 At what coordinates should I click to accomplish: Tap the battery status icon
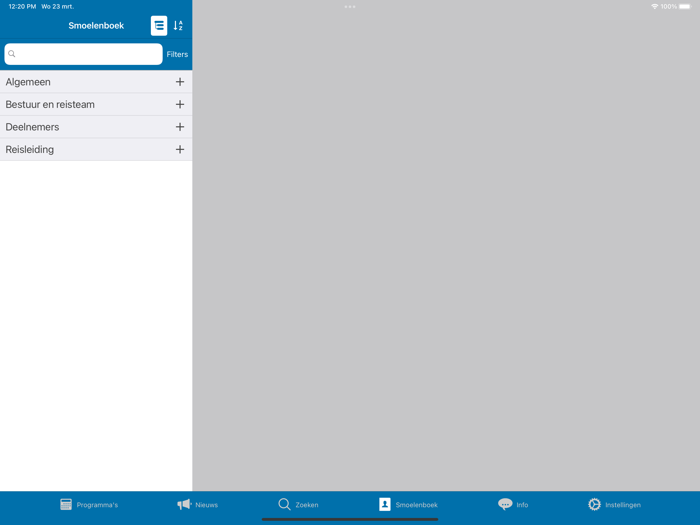pos(685,7)
